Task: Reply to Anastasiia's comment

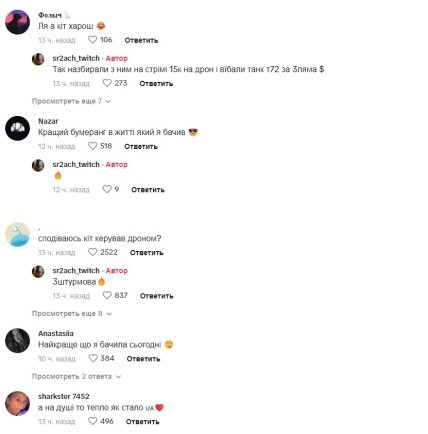Action: coord(143,359)
